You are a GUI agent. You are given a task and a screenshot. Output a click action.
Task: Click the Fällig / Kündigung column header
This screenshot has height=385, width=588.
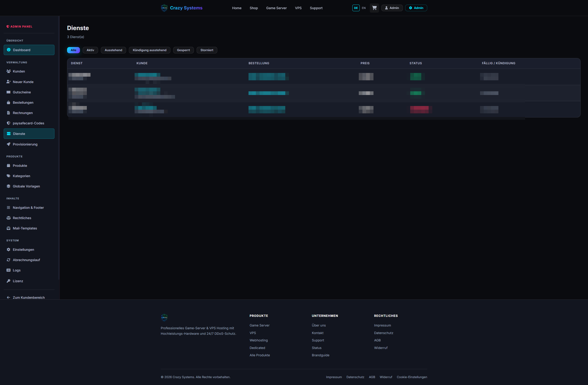[498, 63]
